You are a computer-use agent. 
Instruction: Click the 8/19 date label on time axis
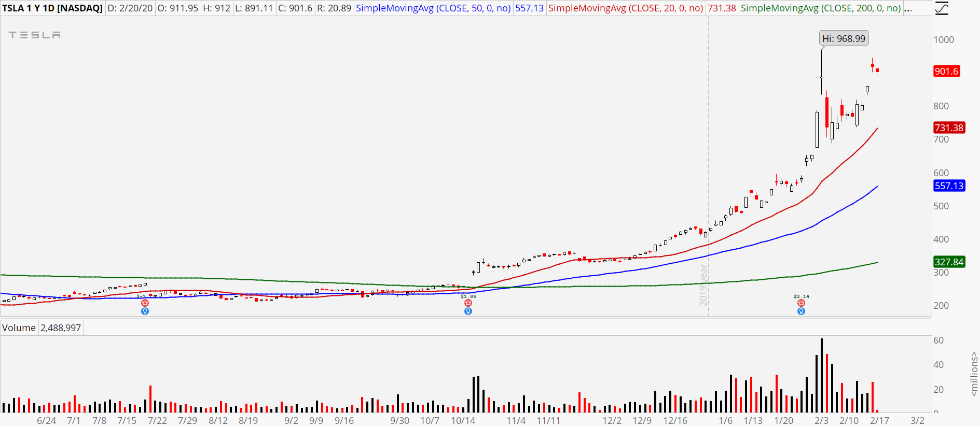click(x=249, y=421)
